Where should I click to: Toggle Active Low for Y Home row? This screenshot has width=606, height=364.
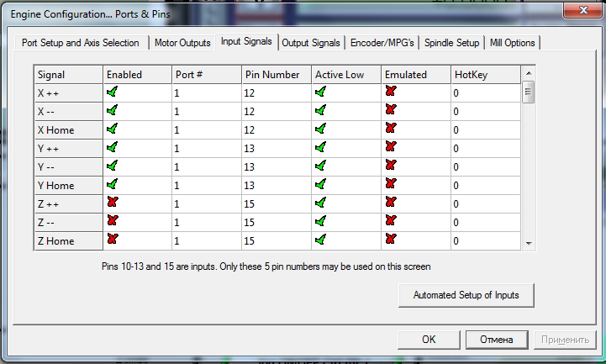320,184
